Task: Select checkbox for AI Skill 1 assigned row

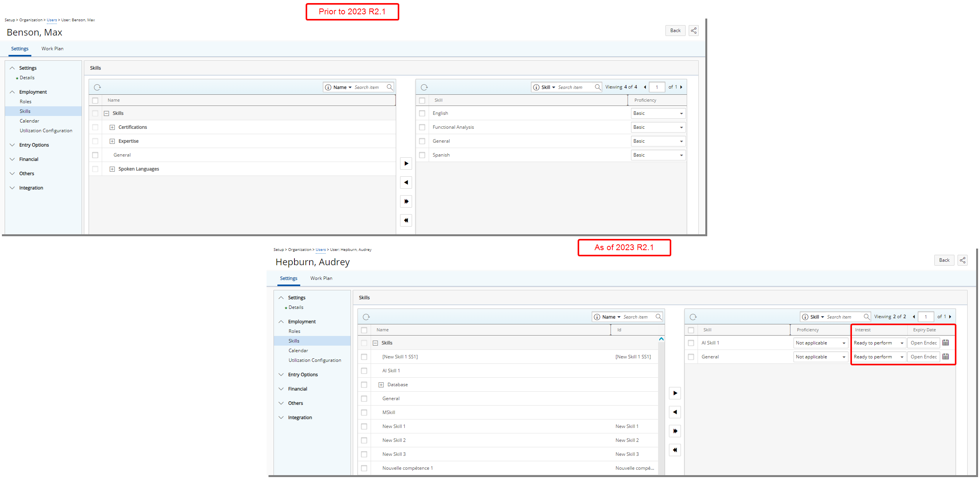Action: point(691,343)
